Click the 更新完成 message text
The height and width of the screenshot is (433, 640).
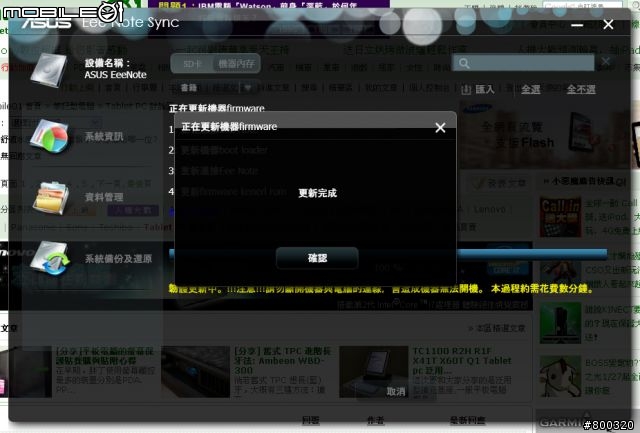318,193
